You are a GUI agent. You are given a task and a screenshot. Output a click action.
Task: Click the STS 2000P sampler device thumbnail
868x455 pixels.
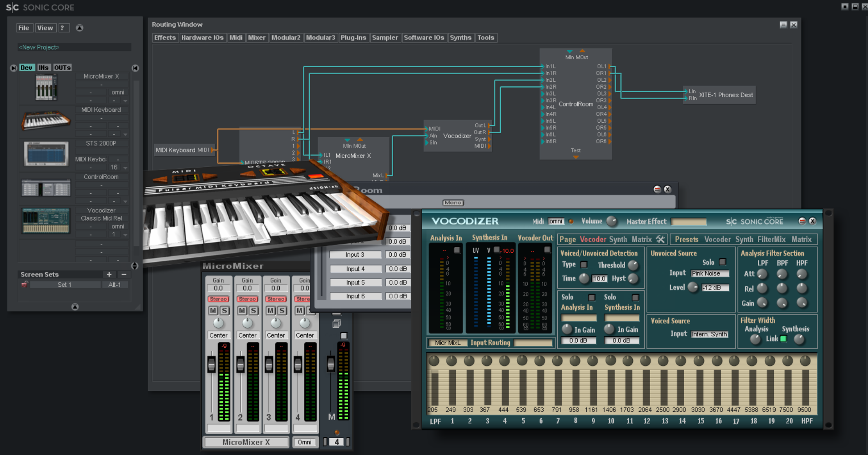46,154
